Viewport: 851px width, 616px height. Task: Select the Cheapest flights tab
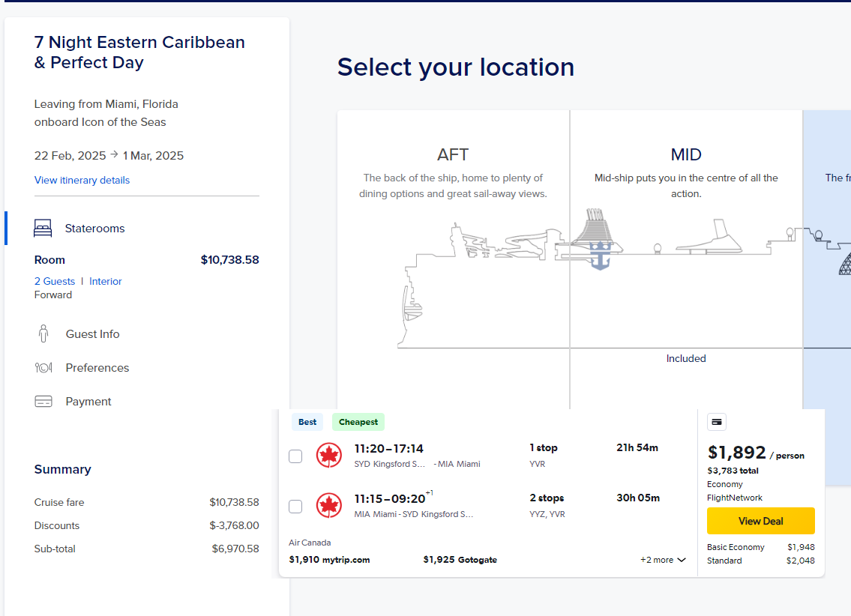click(358, 422)
